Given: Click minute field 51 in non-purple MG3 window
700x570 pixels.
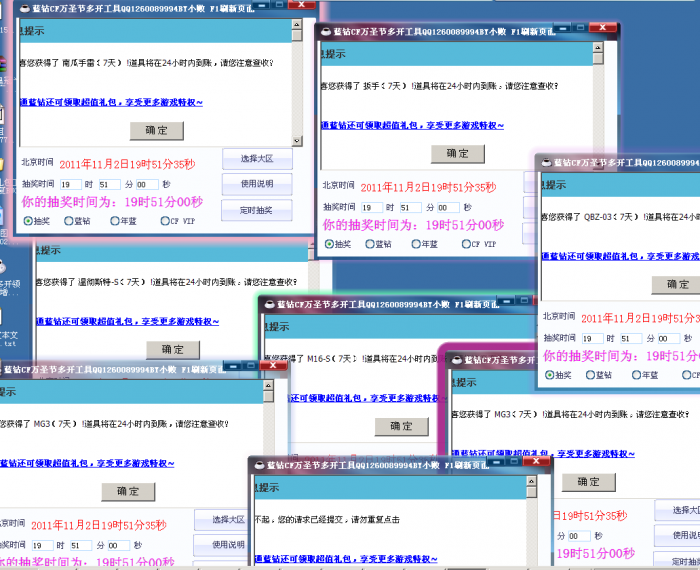Looking at the screenshot, I should 81,545.
